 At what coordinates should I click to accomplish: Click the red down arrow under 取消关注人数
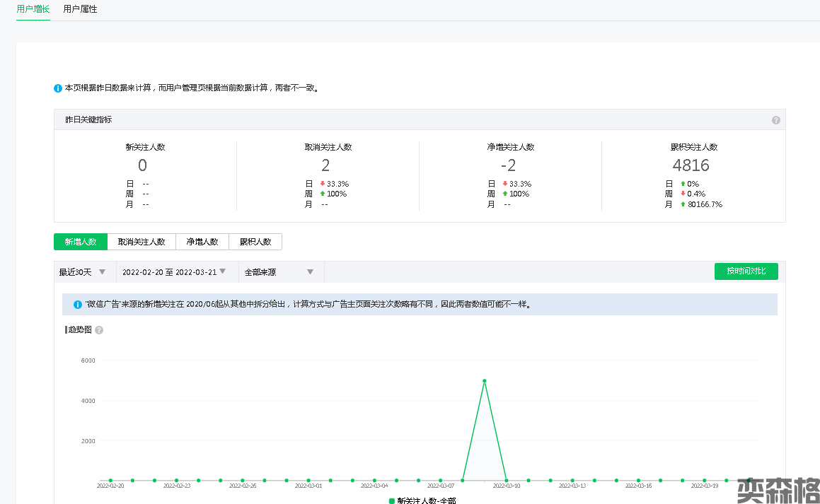coord(323,184)
